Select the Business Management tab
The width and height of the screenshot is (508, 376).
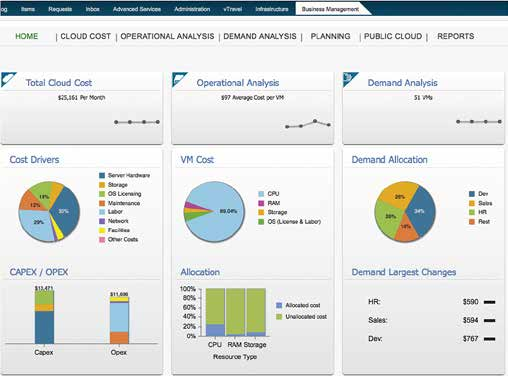(330, 9)
